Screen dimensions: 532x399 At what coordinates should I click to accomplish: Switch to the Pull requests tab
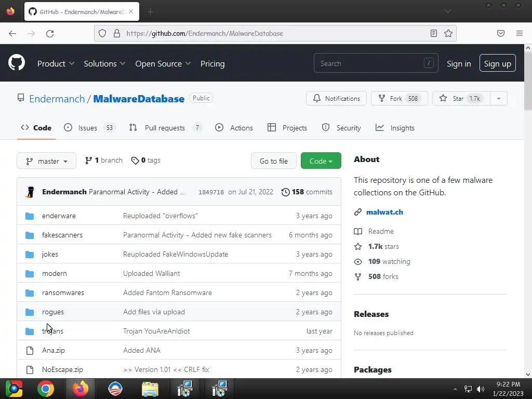pyautogui.click(x=166, y=128)
